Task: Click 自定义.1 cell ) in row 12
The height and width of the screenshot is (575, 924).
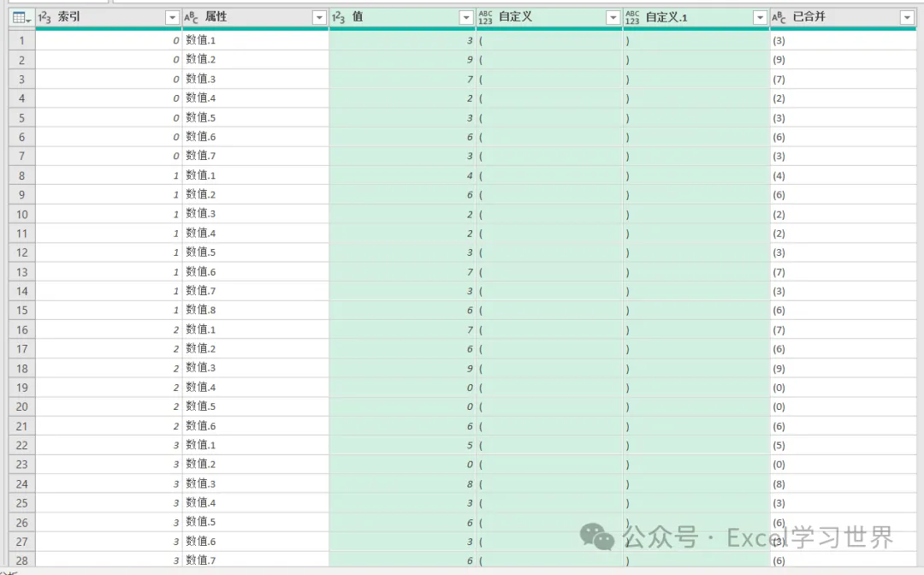Action: [696, 252]
